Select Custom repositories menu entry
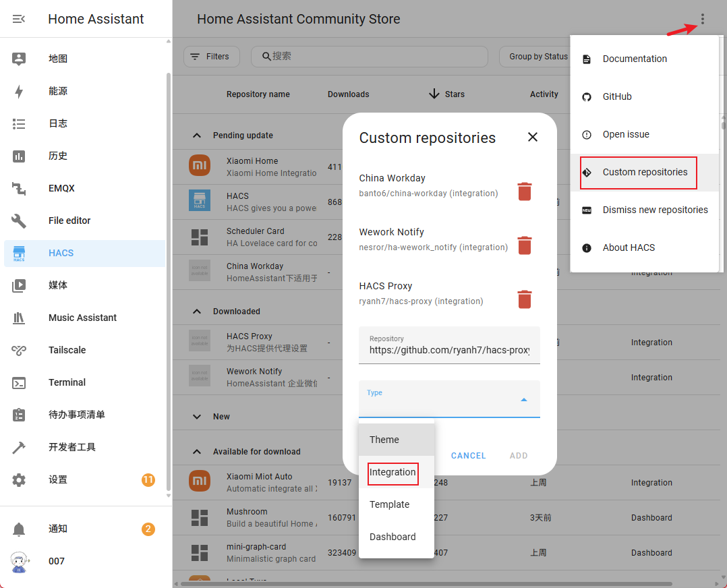This screenshot has width=727, height=588. click(x=644, y=173)
